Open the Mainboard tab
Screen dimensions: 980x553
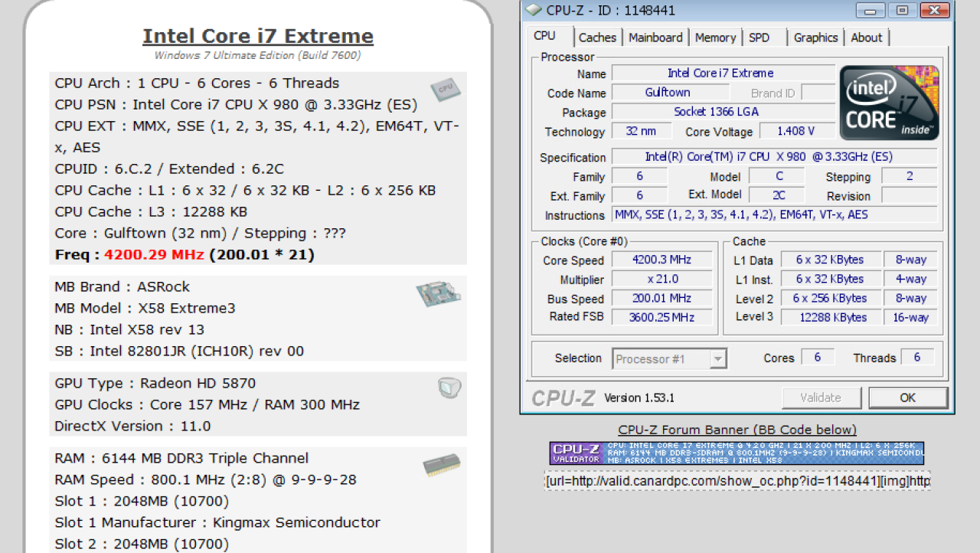pos(655,38)
